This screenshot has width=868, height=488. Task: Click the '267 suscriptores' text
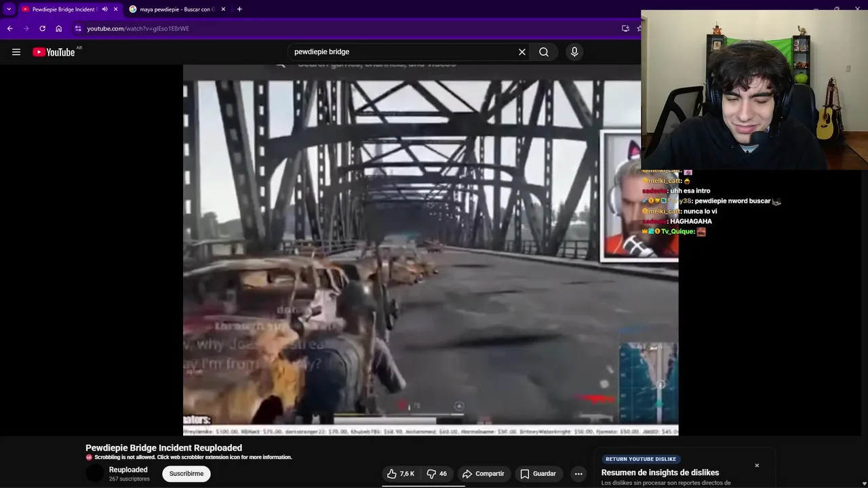coord(130,479)
